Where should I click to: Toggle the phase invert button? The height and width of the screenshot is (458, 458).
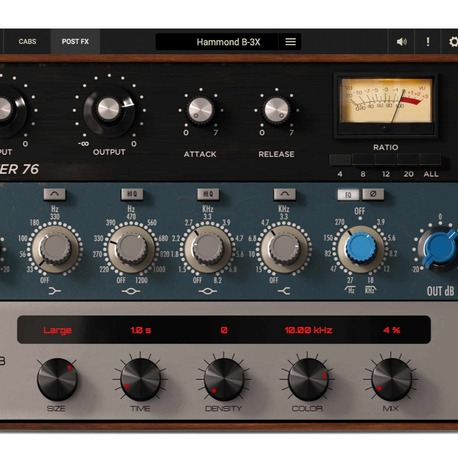click(373, 194)
